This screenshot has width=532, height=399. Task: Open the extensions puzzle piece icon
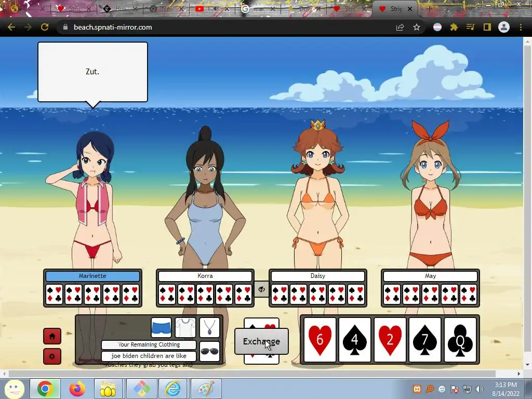click(454, 27)
